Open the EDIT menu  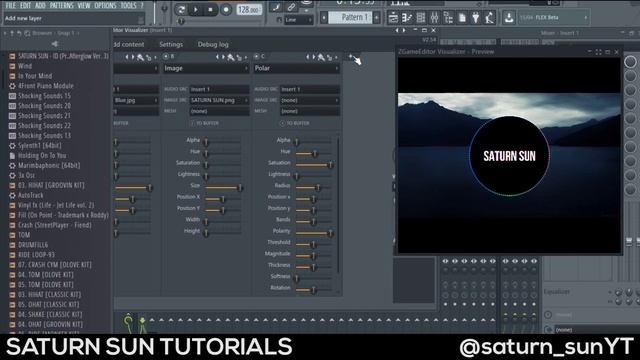(25, 5)
